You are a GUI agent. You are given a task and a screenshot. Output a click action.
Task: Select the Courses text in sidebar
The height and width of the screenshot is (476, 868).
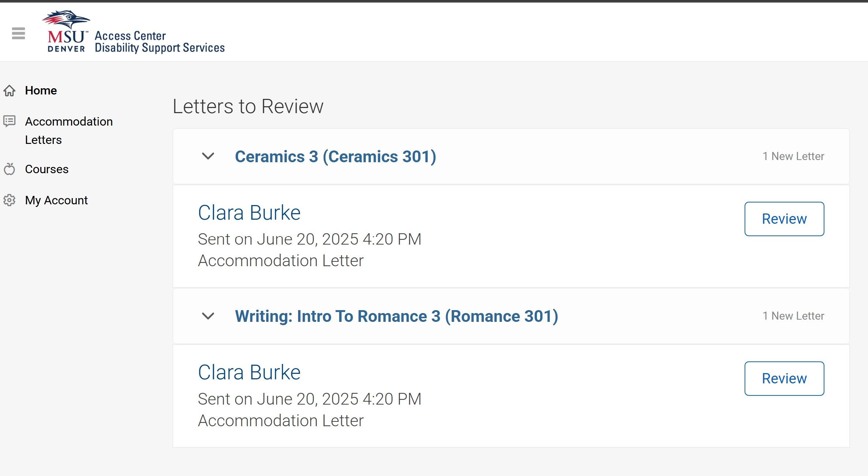coord(47,169)
